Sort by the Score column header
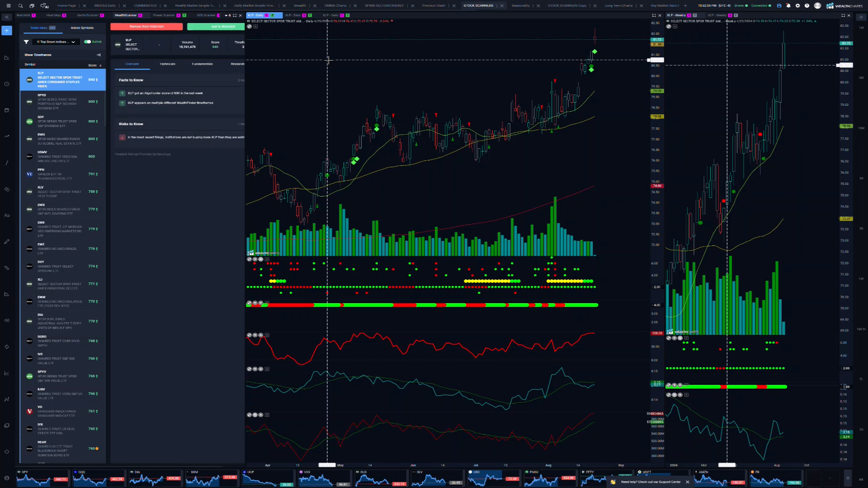The height and width of the screenshot is (488, 868). click(94, 65)
